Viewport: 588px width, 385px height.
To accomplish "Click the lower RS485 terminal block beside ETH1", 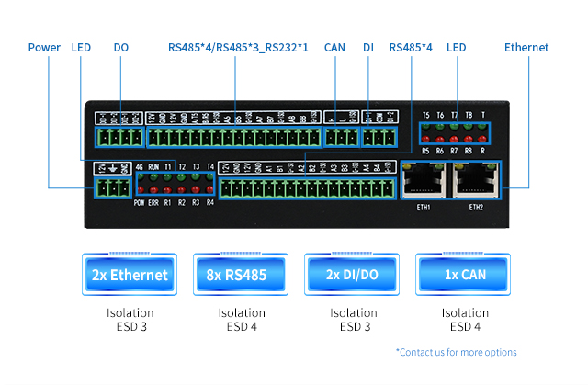I will tap(307, 188).
